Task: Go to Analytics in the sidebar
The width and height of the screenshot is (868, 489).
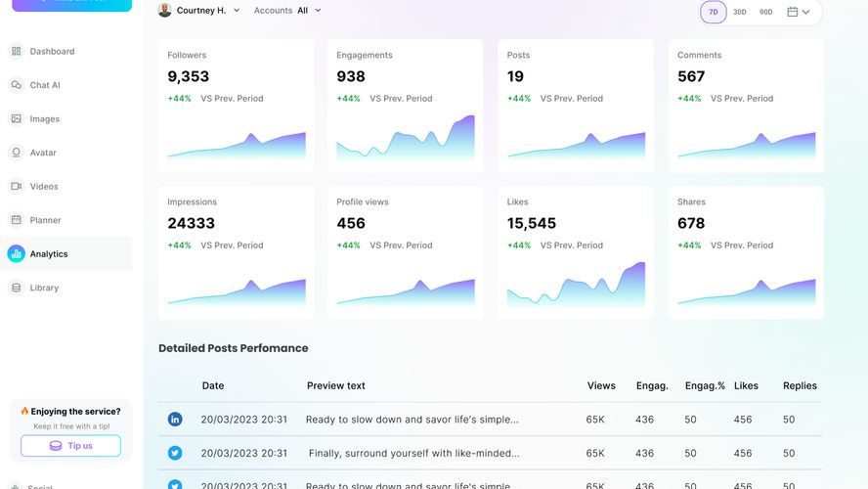Action: coord(48,254)
